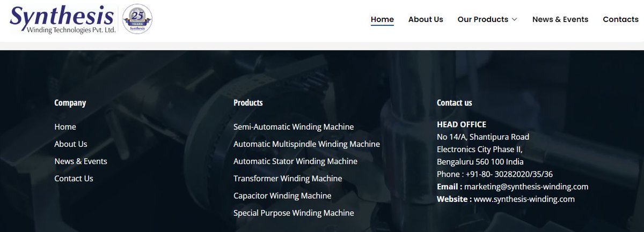The image size is (644, 232).
Task: Click the Contact us footer heading
Action: tap(455, 102)
